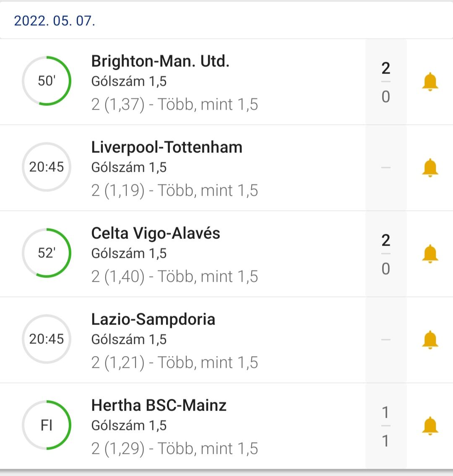Screen dimensions: 453x476
Task: Toggle notification bell for Brighton-Man. Utd.
Action: 430,82
